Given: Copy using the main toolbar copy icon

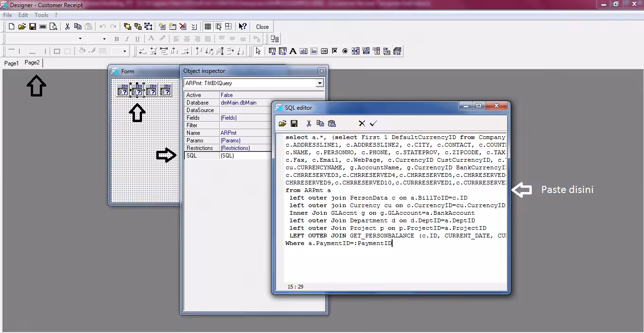Looking at the screenshot, I should [78, 26].
